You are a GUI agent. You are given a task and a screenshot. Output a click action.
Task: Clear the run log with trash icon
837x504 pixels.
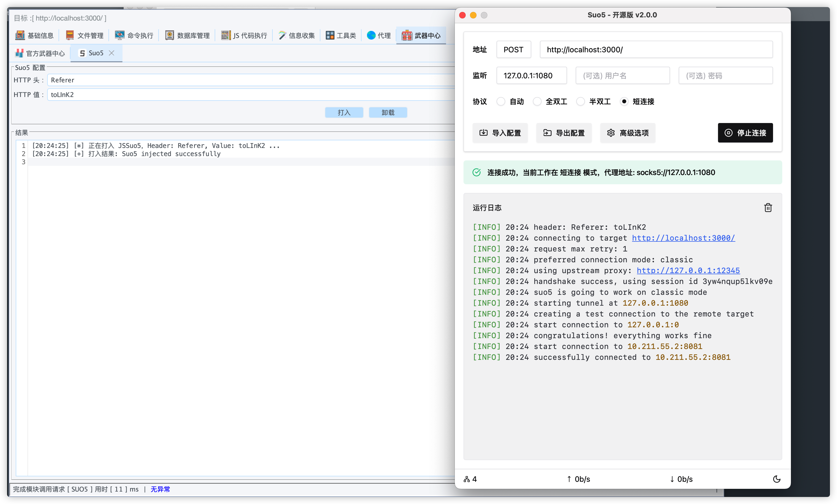pos(768,208)
